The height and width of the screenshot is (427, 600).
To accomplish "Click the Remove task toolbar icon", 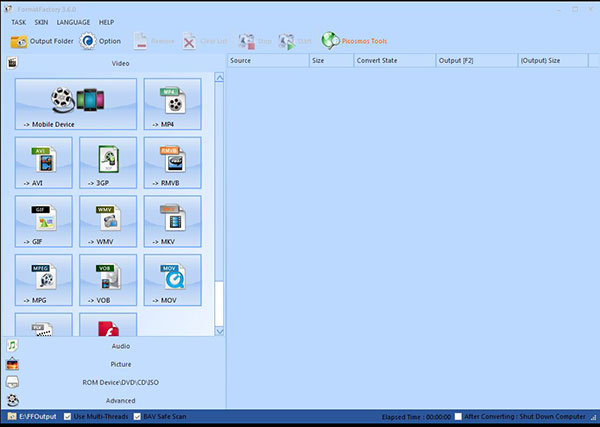I will [140, 41].
